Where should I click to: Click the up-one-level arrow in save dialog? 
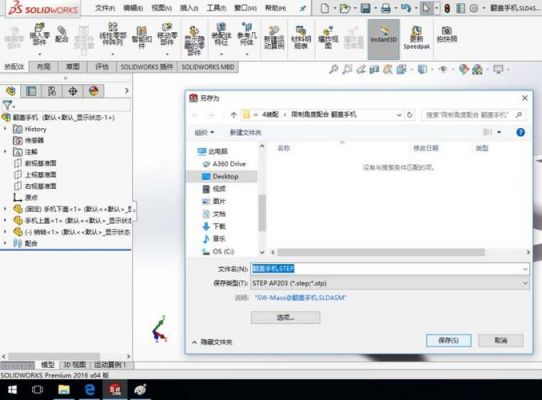(x=234, y=115)
